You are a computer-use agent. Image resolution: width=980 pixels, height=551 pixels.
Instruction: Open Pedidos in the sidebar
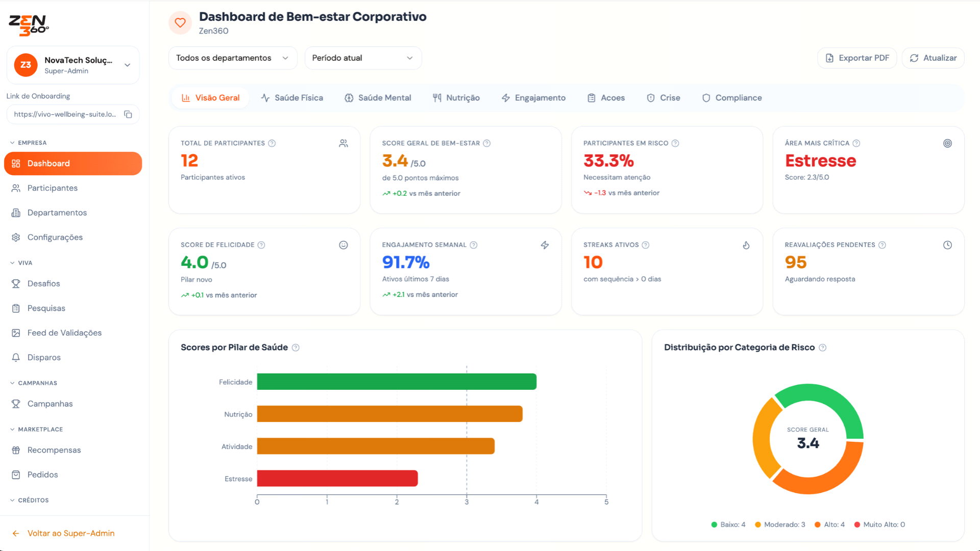[x=73, y=474]
